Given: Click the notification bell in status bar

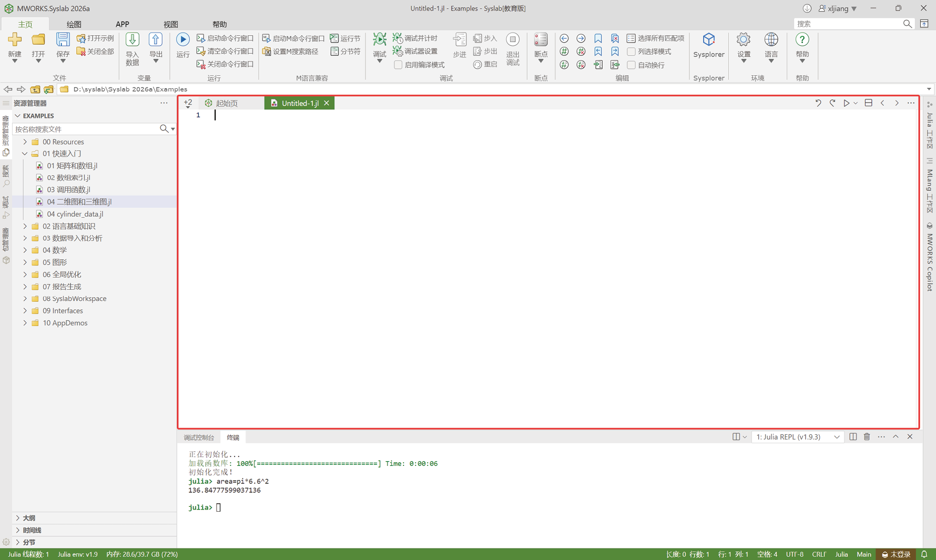Looking at the screenshot, I should [x=924, y=554].
